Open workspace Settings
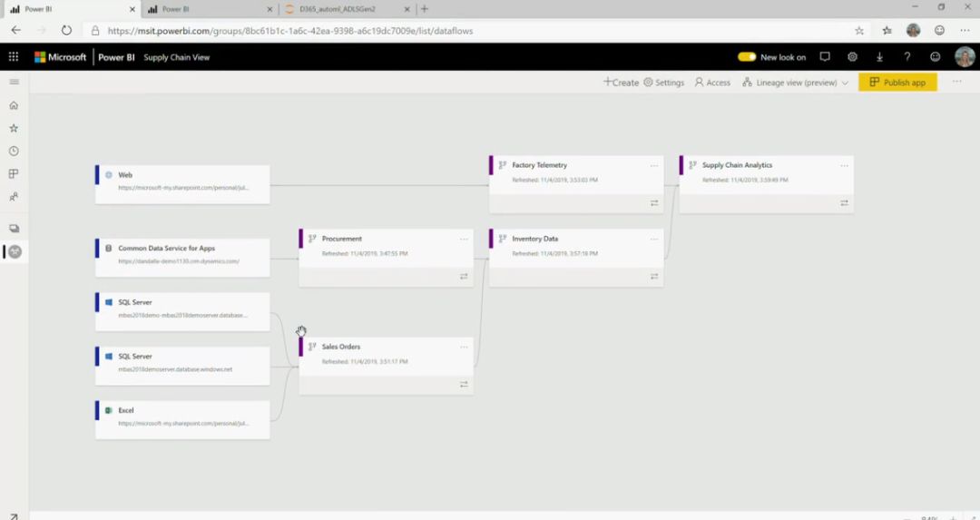 click(x=663, y=83)
